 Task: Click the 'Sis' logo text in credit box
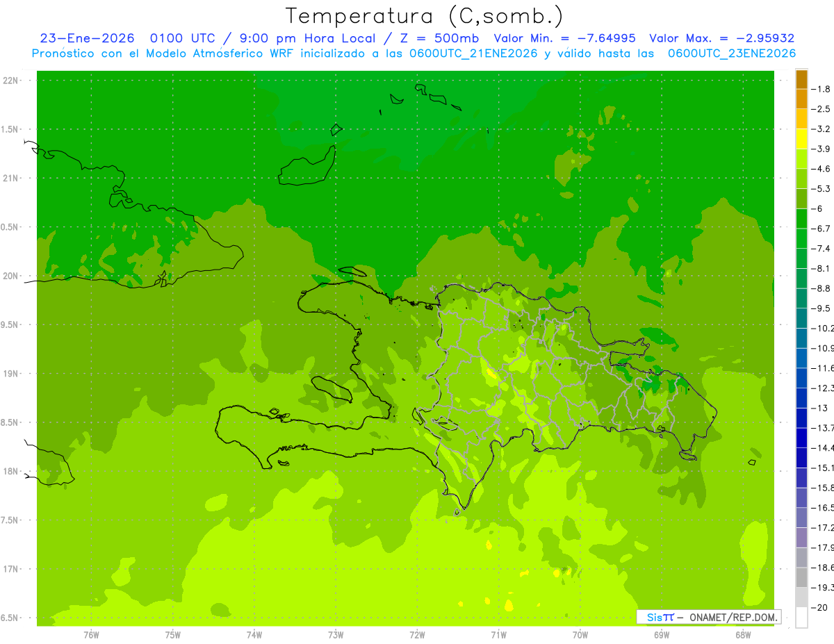[x=654, y=617]
